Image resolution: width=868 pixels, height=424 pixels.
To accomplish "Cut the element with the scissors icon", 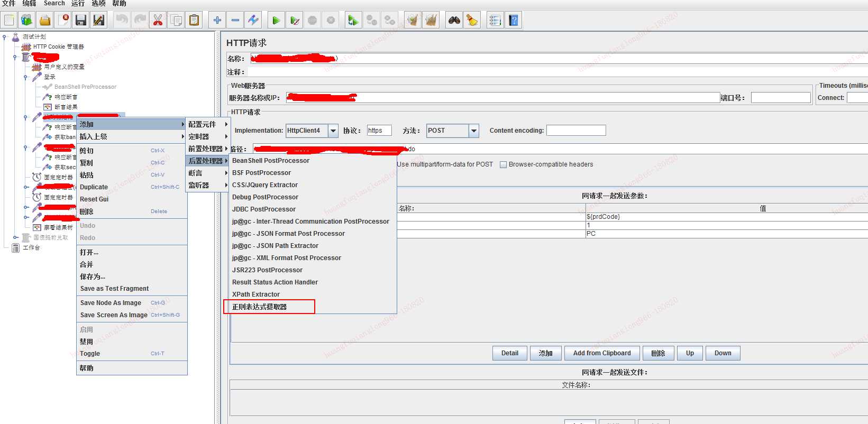I will tap(158, 20).
